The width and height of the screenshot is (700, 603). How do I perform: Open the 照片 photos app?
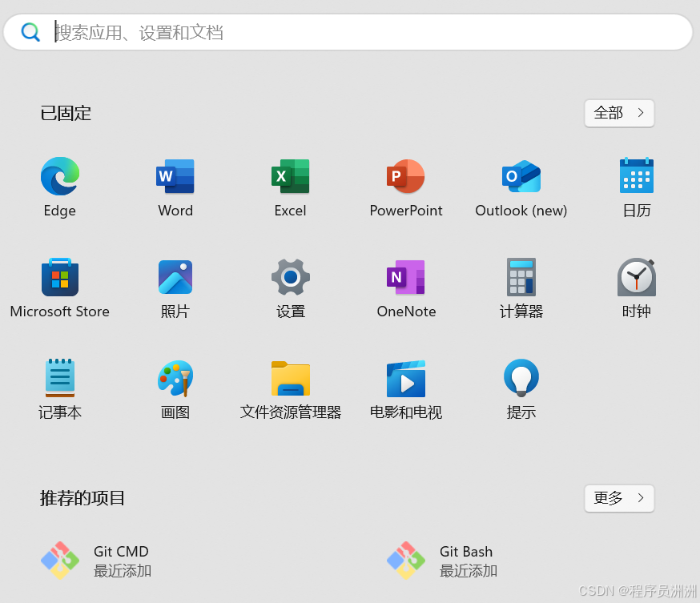tap(175, 277)
